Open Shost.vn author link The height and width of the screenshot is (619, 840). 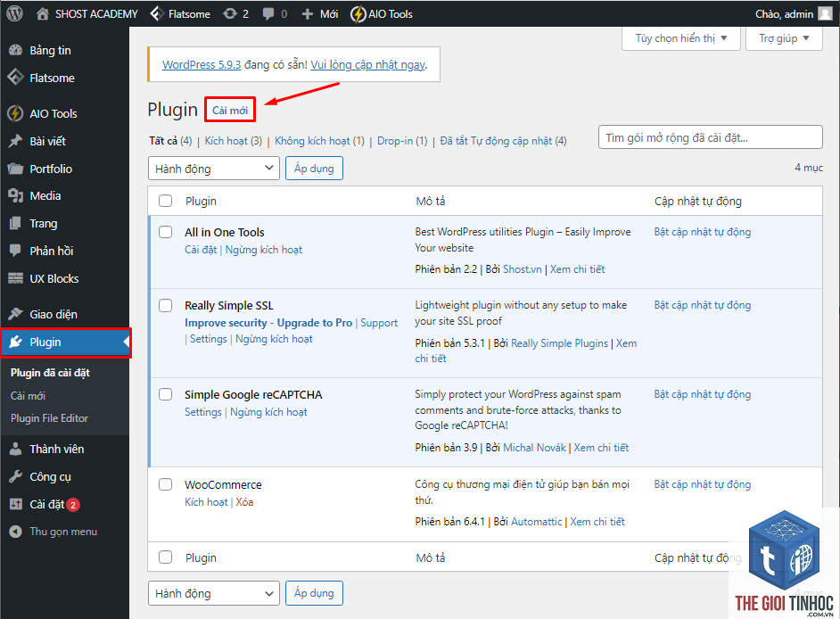point(523,269)
